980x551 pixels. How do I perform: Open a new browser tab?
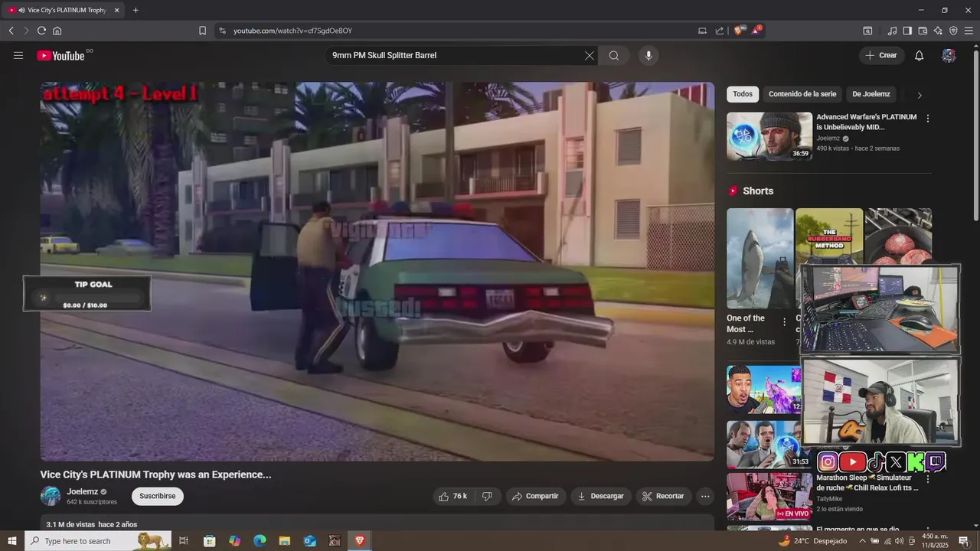coord(136,10)
